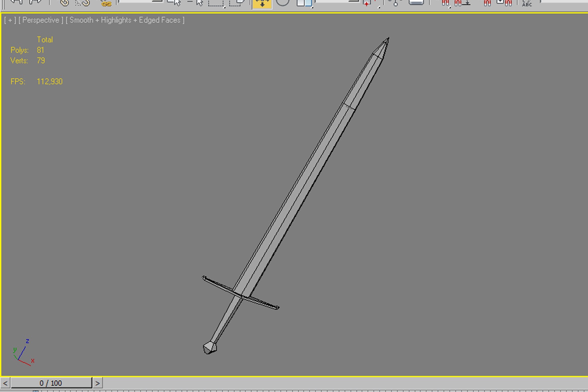Click the next frame '>' button

tap(97, 383)
